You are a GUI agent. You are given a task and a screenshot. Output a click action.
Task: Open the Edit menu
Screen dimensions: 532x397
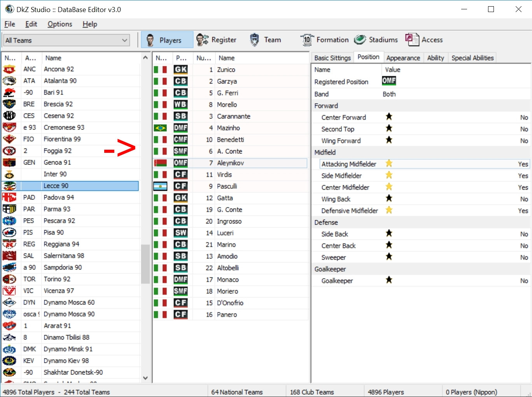tap(31, 24)
